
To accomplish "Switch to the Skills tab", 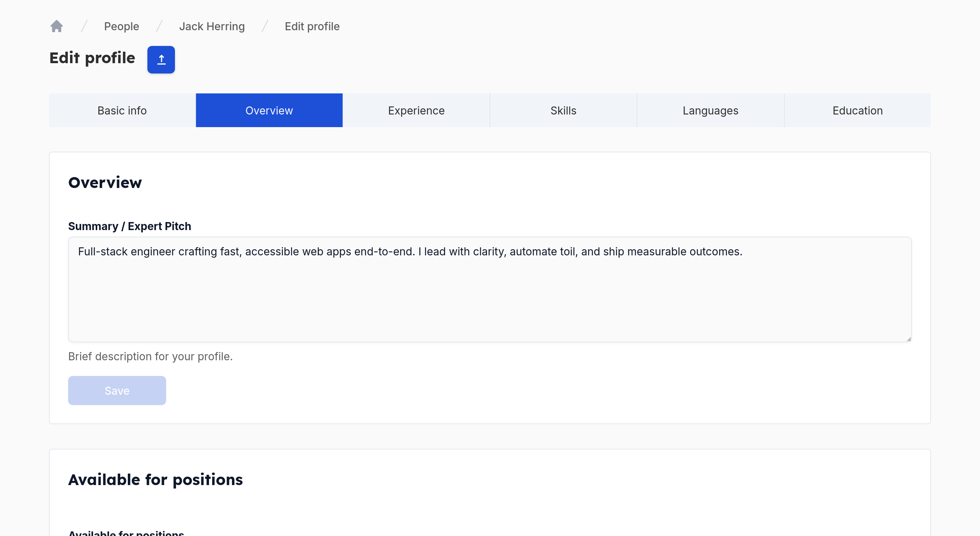I will [x=563, y=110].
